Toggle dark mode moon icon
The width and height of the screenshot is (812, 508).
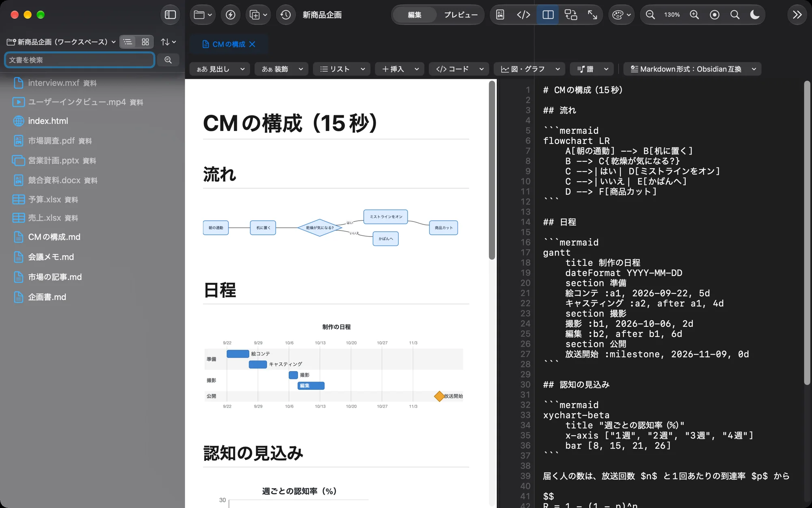pyautogui.click(x=755, y=15)
